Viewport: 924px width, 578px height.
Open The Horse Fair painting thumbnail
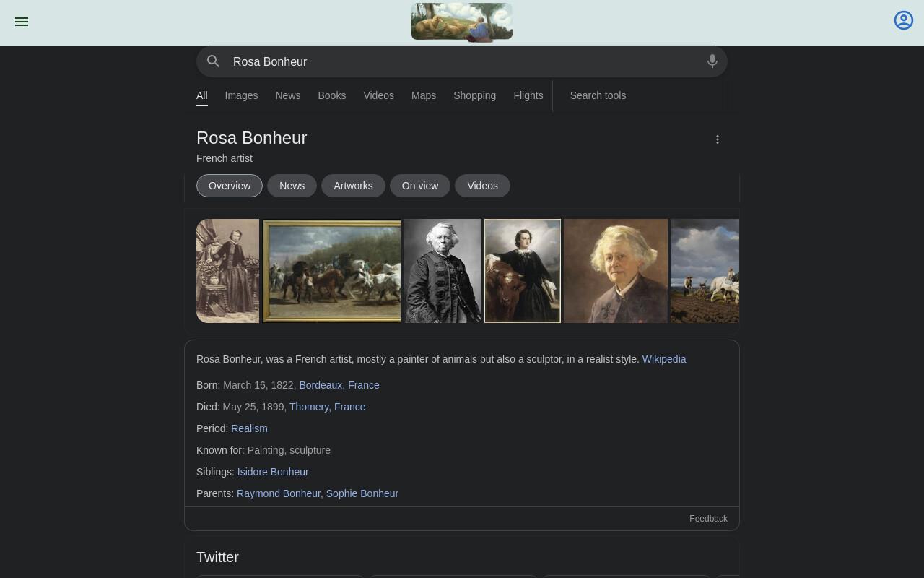[331, 271]
